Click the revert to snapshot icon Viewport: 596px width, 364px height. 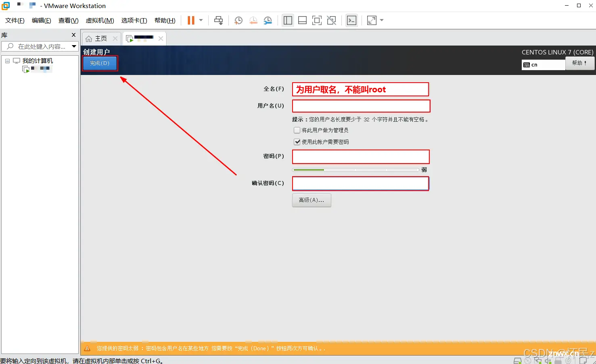(x=253, y=20)
